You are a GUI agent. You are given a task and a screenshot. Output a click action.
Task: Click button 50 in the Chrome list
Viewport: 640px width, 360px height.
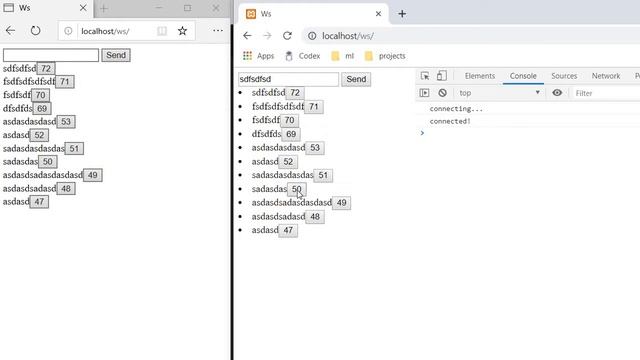pos(297,189)
